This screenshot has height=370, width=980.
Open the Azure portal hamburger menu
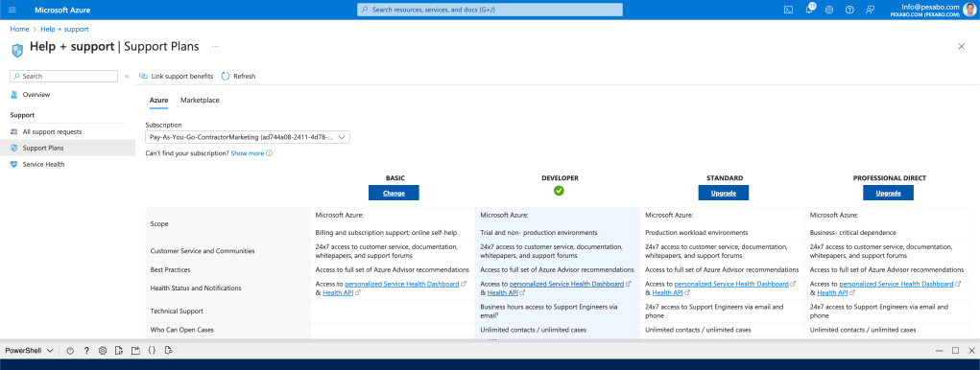point(12,10)
